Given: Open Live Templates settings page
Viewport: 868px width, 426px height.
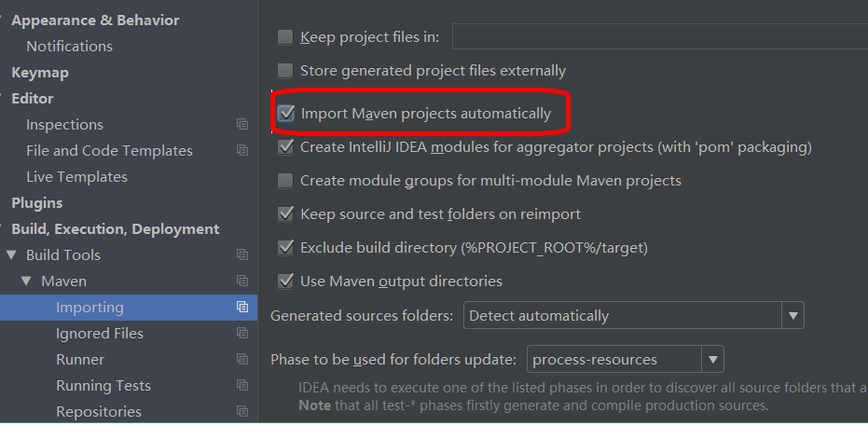Looking at the screenshot, I should [76, 177].
